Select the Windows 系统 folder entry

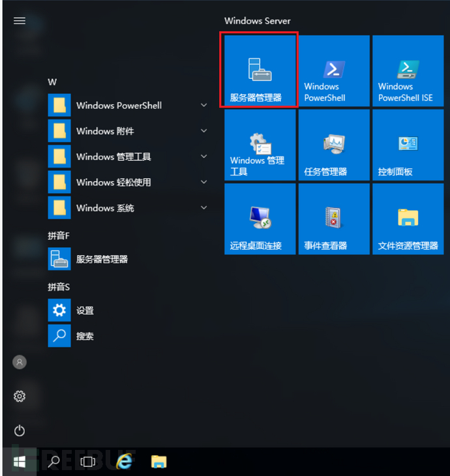point(129,207)
